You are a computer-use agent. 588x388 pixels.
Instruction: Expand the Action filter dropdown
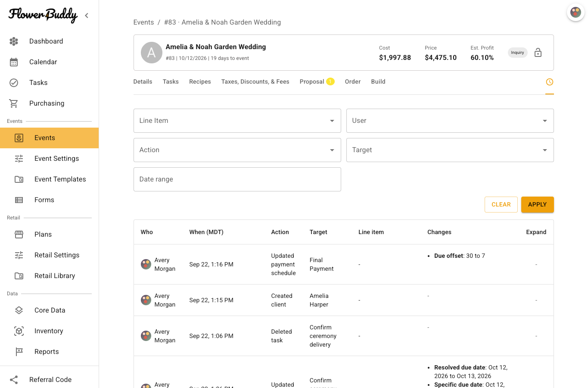coord(237,150)
